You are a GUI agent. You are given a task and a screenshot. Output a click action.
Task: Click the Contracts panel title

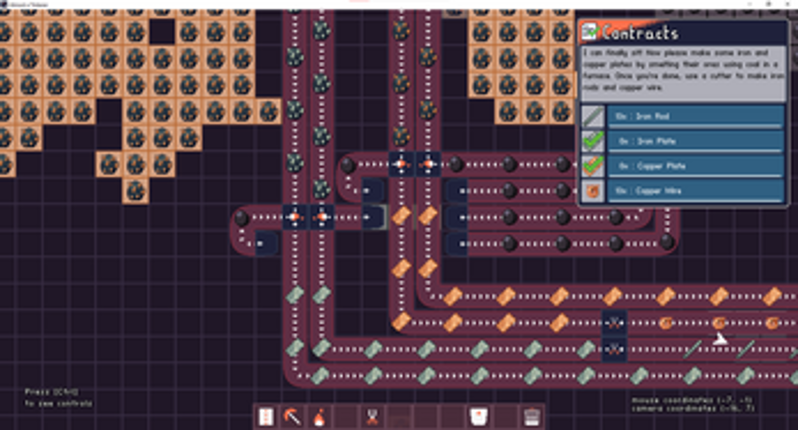click(640, 33)
